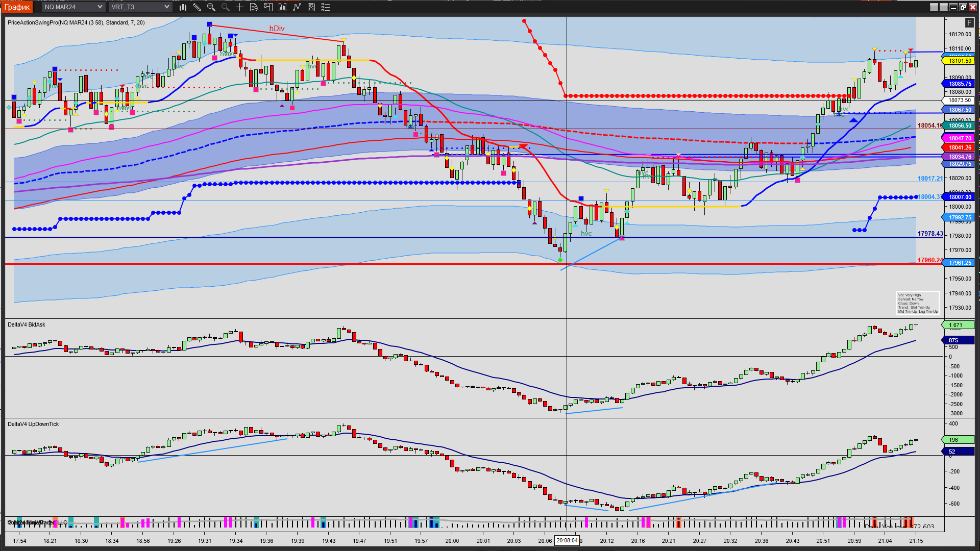
Task: Click the 18120.00 price axis label
Action: point(960,35)
